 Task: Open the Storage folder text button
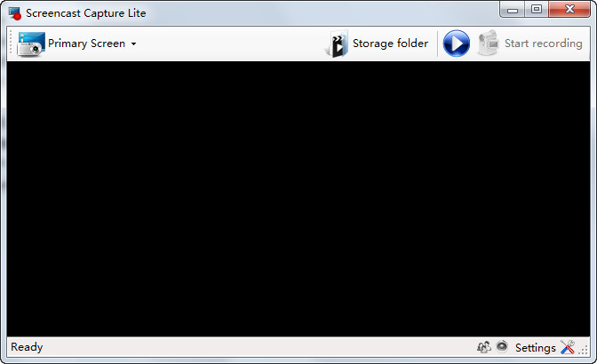tap(390, 44)
